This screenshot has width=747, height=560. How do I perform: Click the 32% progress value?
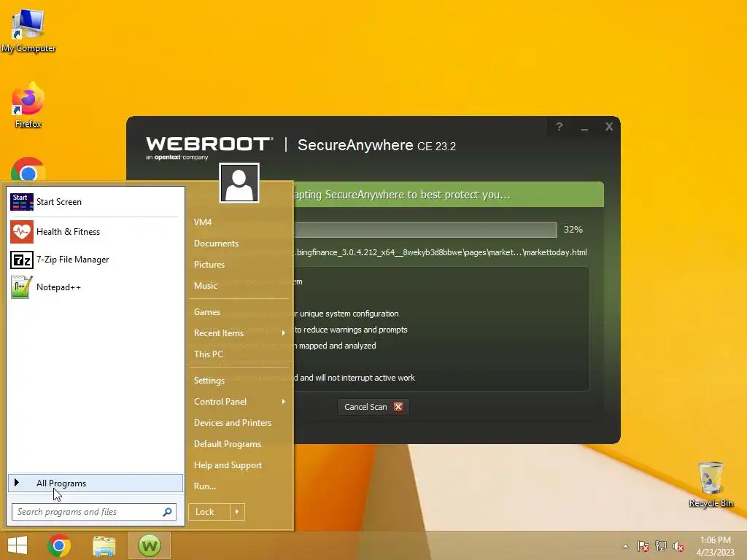573,229
